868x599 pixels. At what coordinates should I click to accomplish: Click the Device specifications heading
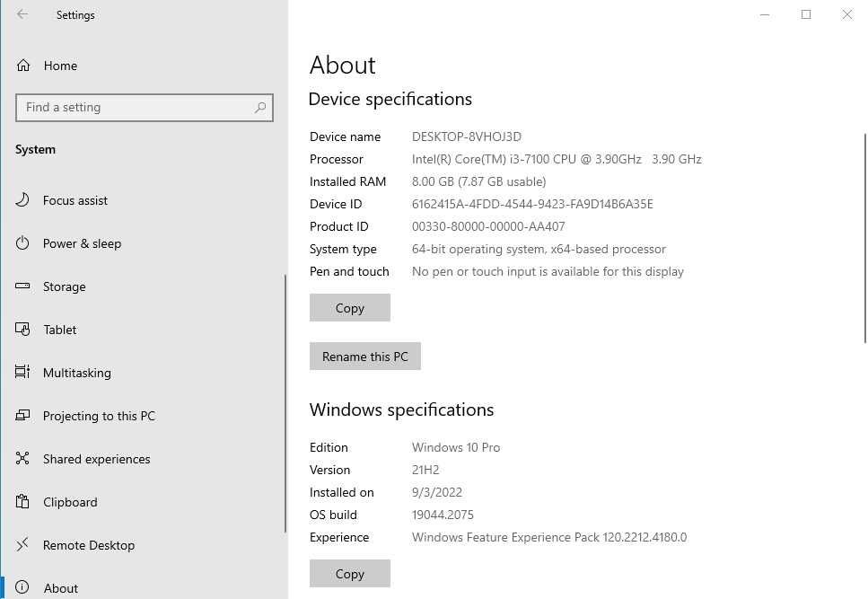tap(390, 99)
